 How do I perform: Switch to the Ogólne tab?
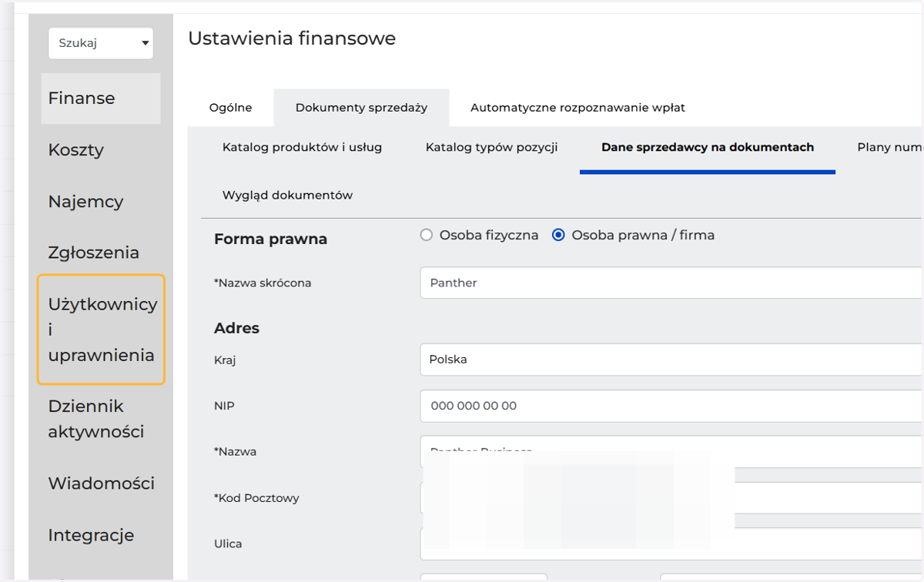(231, 108)
